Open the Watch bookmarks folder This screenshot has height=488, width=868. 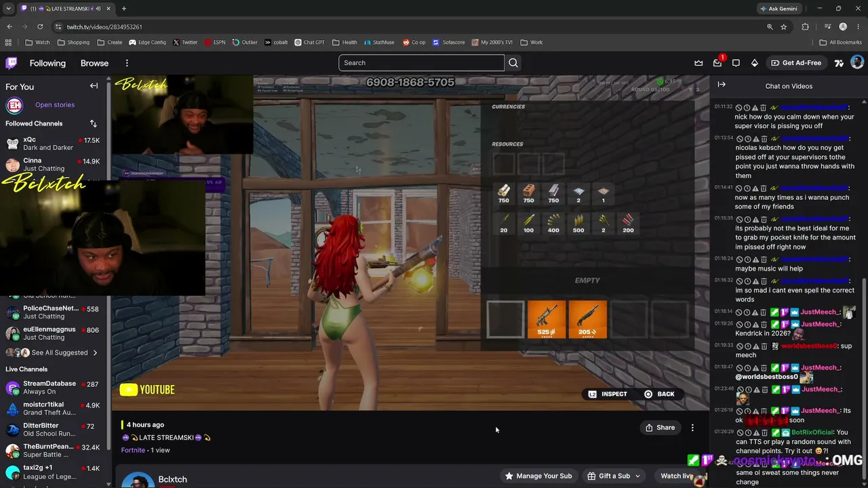coord(37,42)
